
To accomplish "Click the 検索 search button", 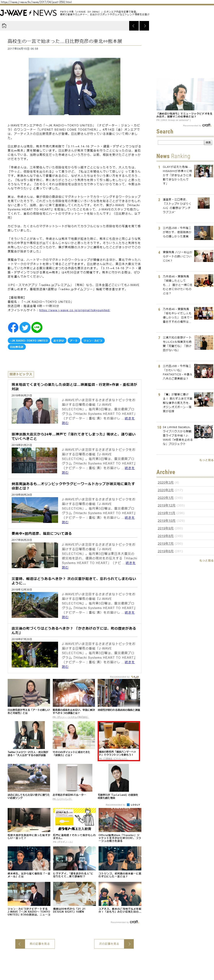I will click(208, 142).
